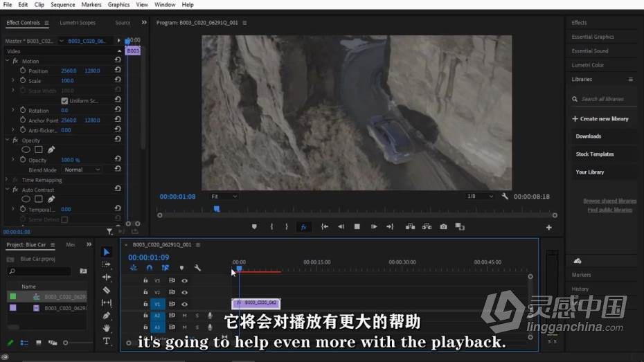Click Browse shared libraries link

coord(609,201)
